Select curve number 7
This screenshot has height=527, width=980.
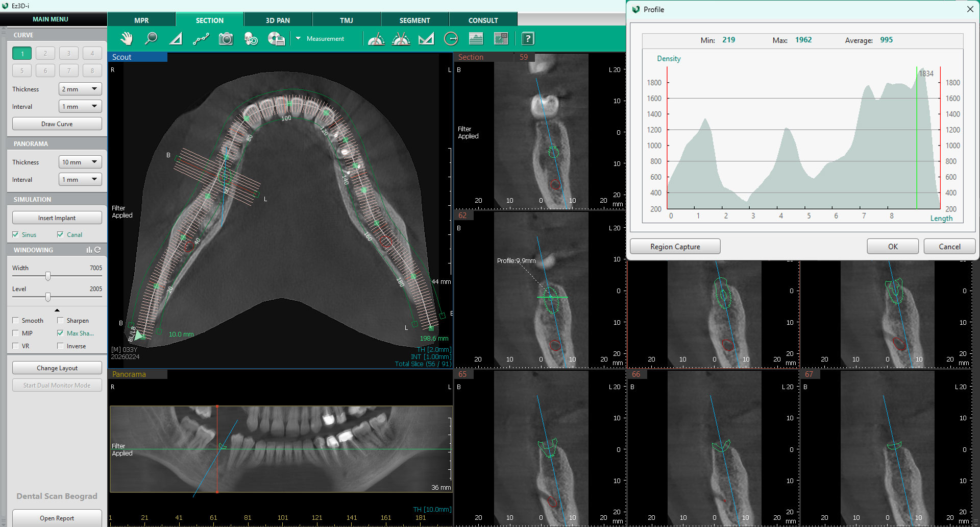[69, 70]
